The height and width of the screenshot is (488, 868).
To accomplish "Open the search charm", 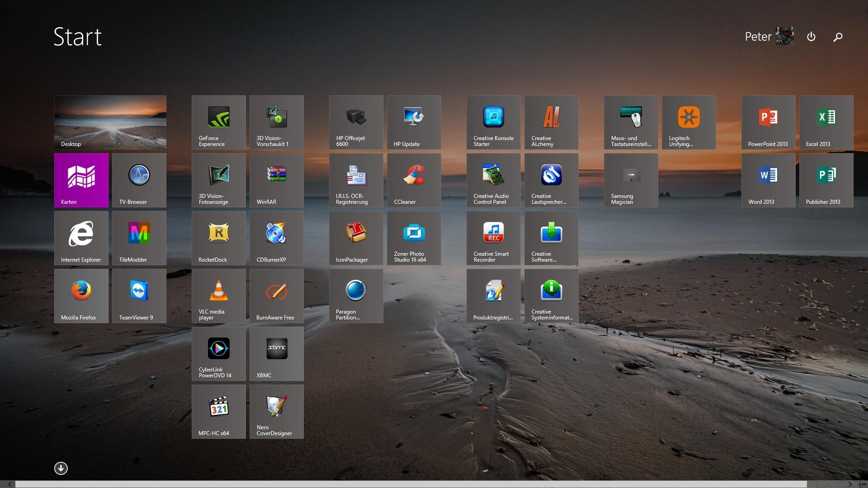I will pyautogui.click(x=838, y=37).
